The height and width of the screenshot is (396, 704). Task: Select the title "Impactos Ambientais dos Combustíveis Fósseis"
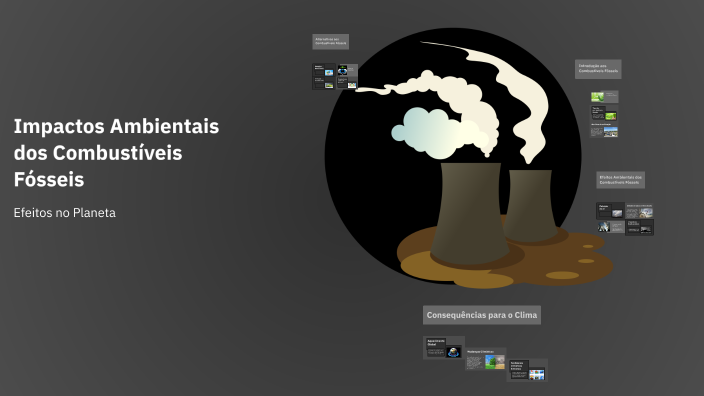click(x=116, y=153)
